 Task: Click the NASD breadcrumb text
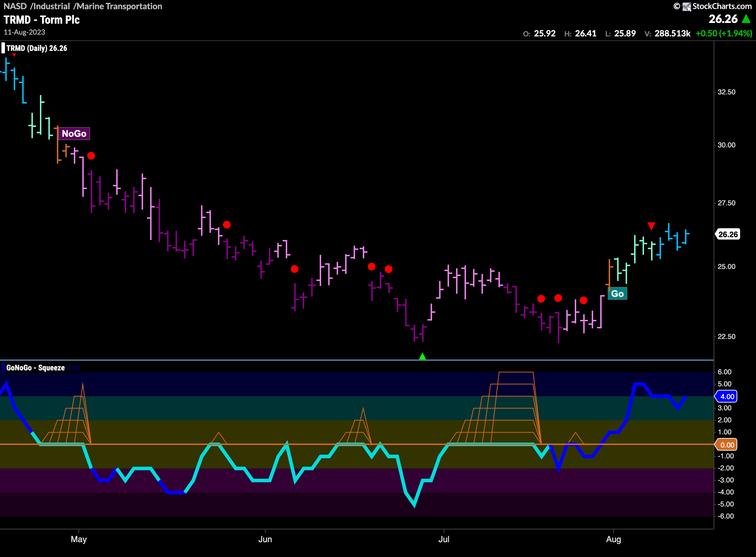pos(15,6)
